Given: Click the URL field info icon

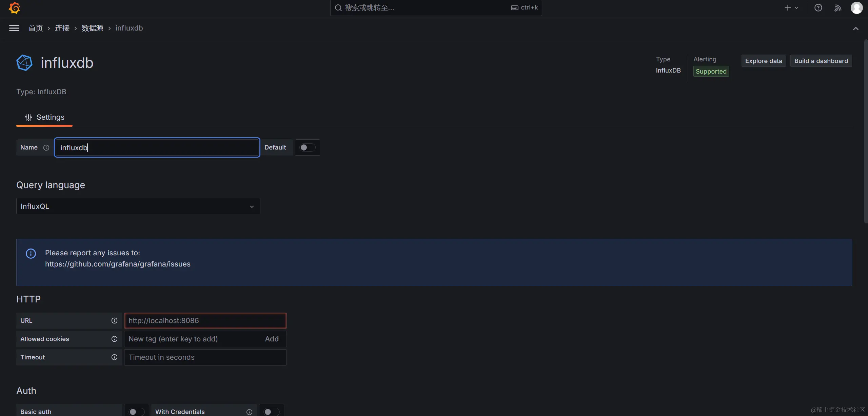Looking at the screenshot, I should (114, 321).
